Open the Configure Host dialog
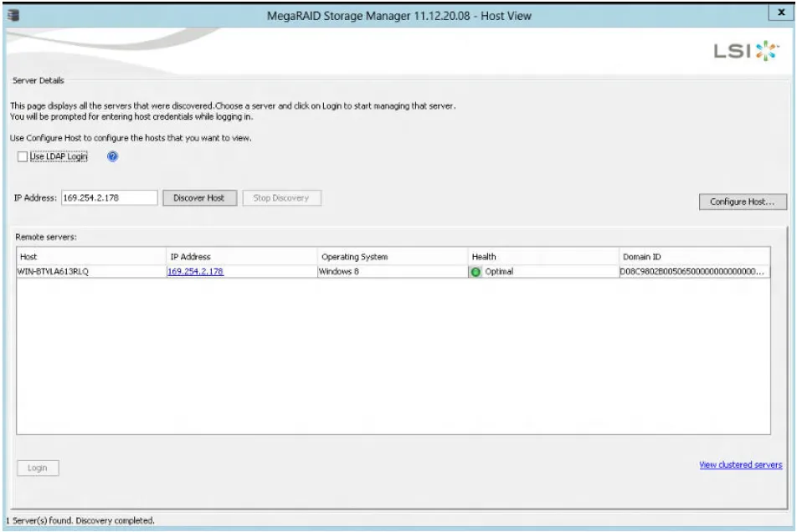The width and height of the screenshot is (797, 532). coord(742,202)
